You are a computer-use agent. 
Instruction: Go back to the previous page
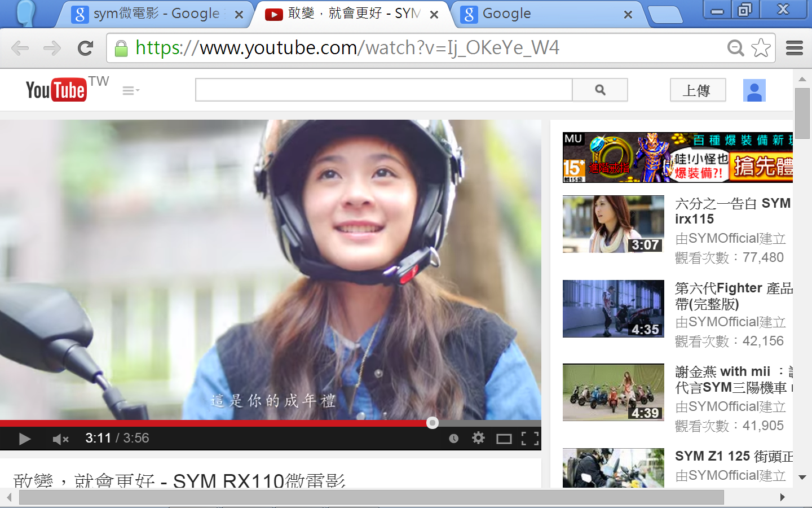pos(20,49)
